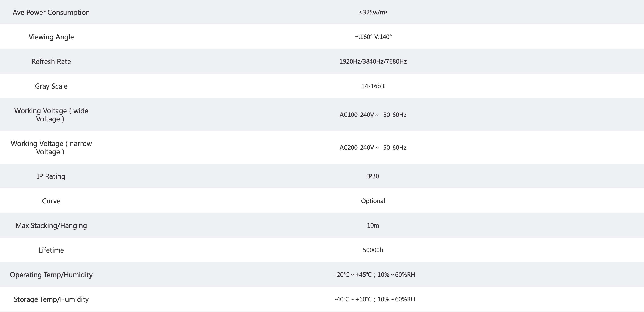
Task: Click the Curve Optional value
Action: pyautogui.click(x=373, y=201)
